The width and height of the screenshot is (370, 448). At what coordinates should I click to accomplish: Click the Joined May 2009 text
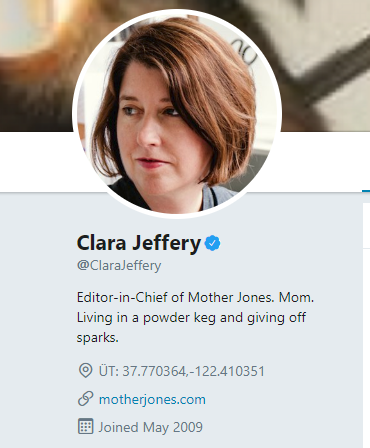coord(150,427)
